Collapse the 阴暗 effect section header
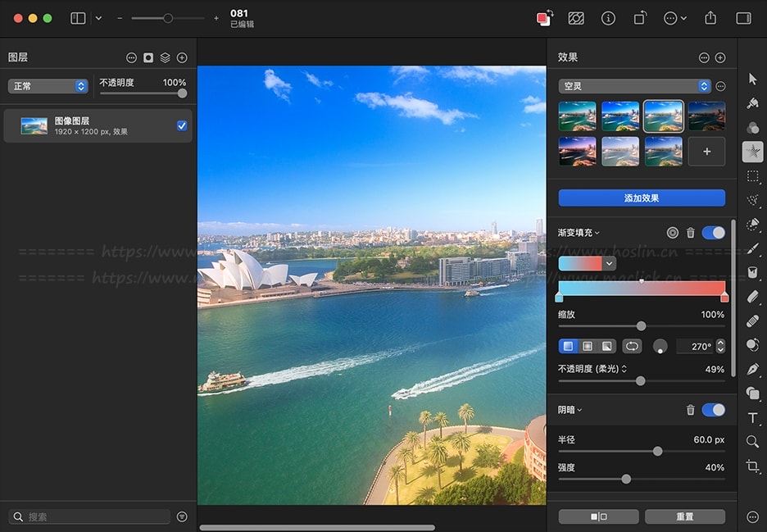The image size is (767, 532). (570, 410)
